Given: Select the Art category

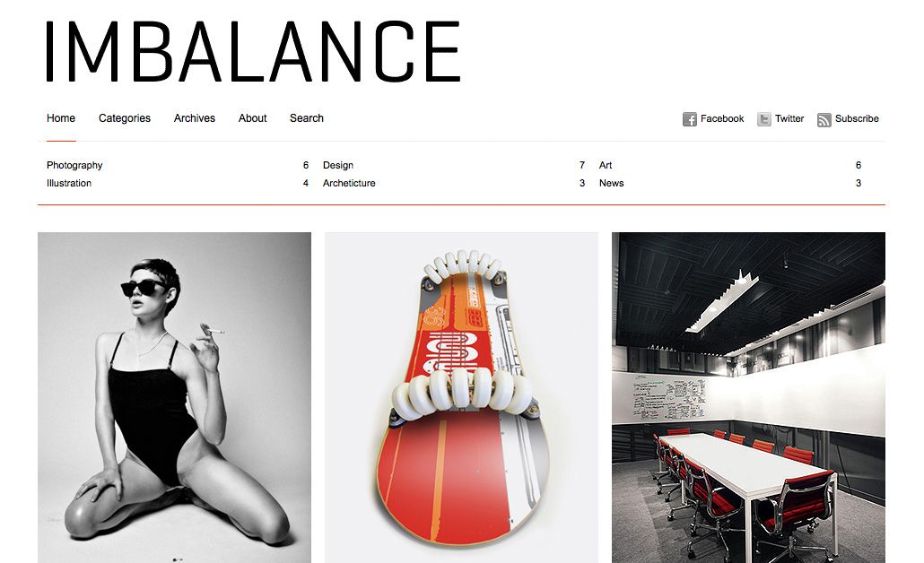Looking at the screenshot, I should pyautogui.click(x=606, y=165).
